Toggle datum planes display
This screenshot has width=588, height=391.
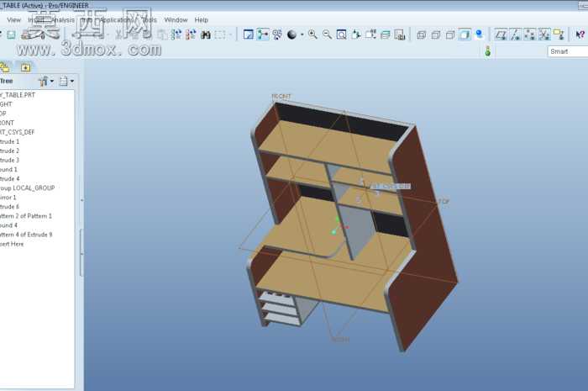click(x=501, y=34)
